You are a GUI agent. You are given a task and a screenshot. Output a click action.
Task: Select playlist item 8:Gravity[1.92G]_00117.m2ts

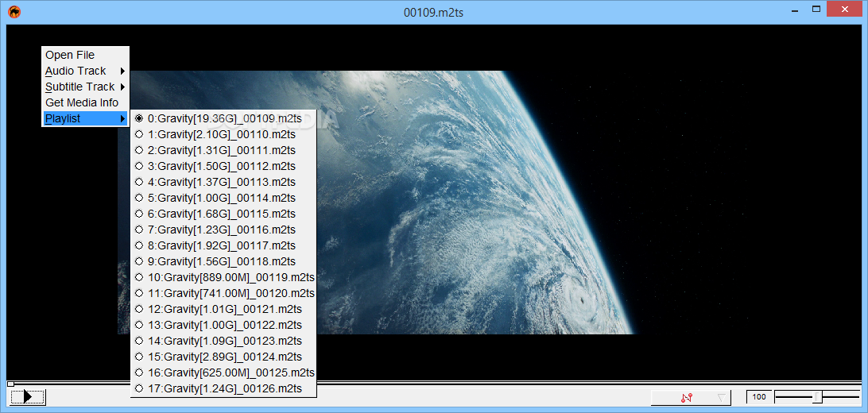coord(223,245)
